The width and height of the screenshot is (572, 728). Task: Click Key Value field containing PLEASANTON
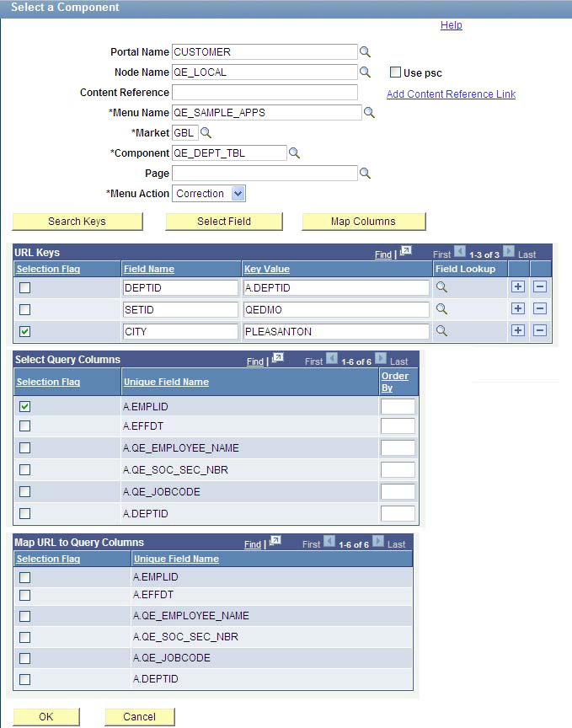[336, 331]
